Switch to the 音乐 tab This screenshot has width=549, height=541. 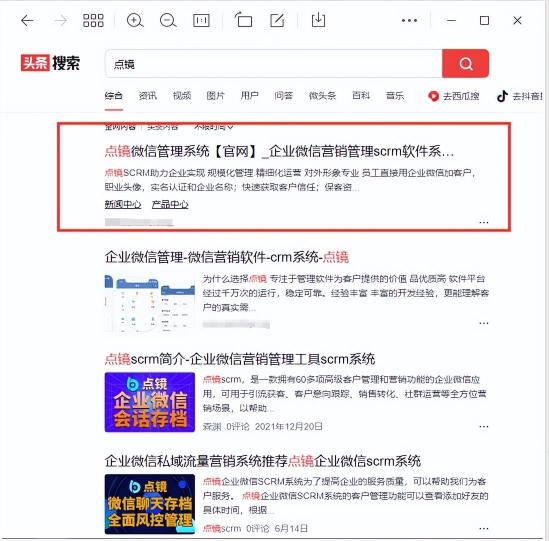pos(395,96)
